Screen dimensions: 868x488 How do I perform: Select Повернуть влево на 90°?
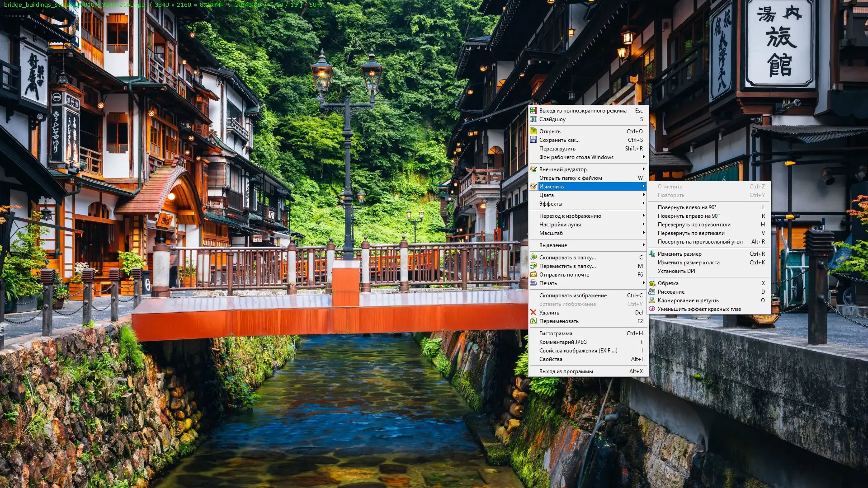pos(687,207)
